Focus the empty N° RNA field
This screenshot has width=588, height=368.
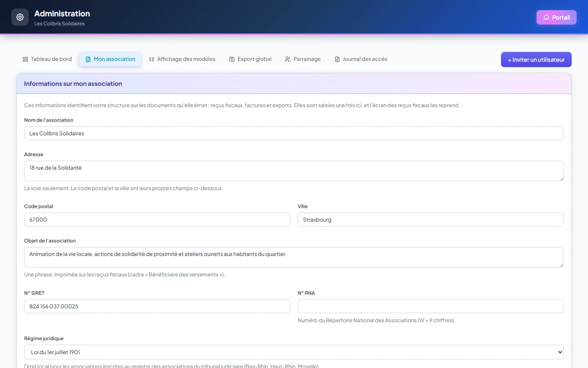click(x=431, y=306)
